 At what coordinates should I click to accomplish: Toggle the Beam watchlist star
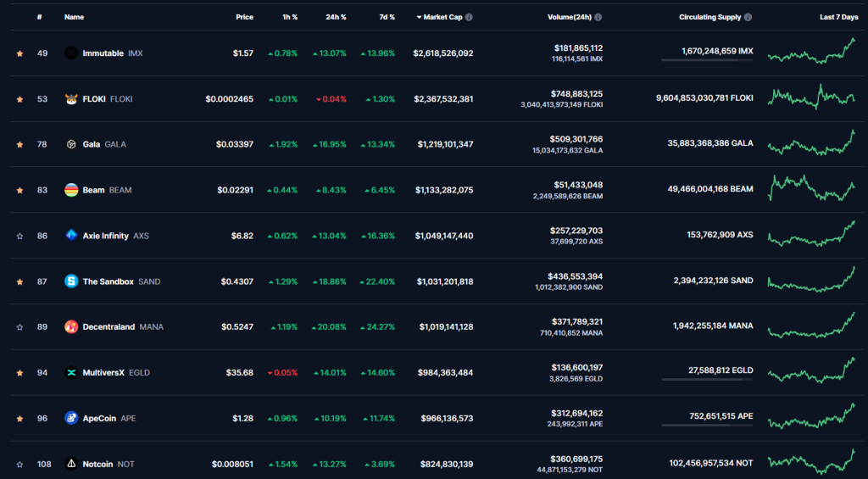click(20, 191)
